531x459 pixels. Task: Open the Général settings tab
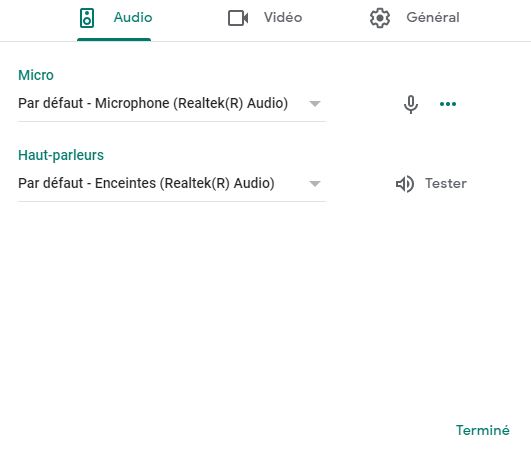click(x=433, y=17)
